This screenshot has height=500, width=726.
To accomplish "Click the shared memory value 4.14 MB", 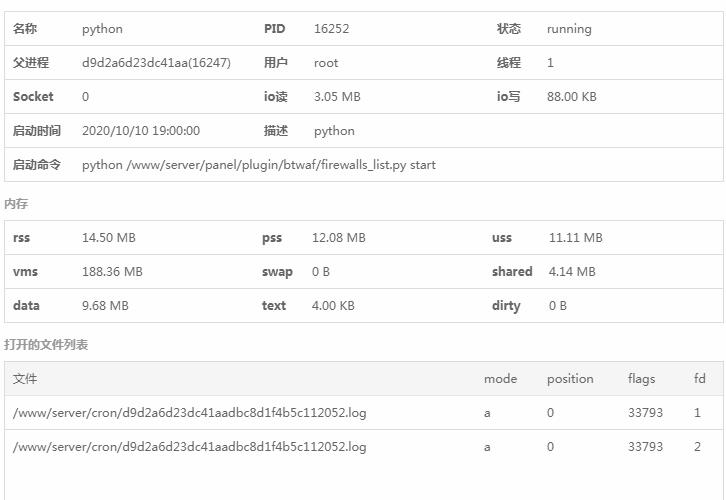I will point(571,272).
